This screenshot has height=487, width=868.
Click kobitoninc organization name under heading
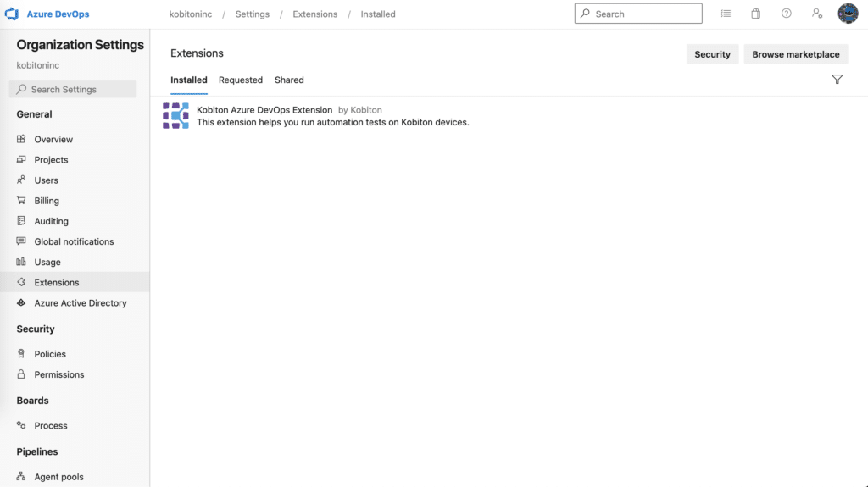37,65
